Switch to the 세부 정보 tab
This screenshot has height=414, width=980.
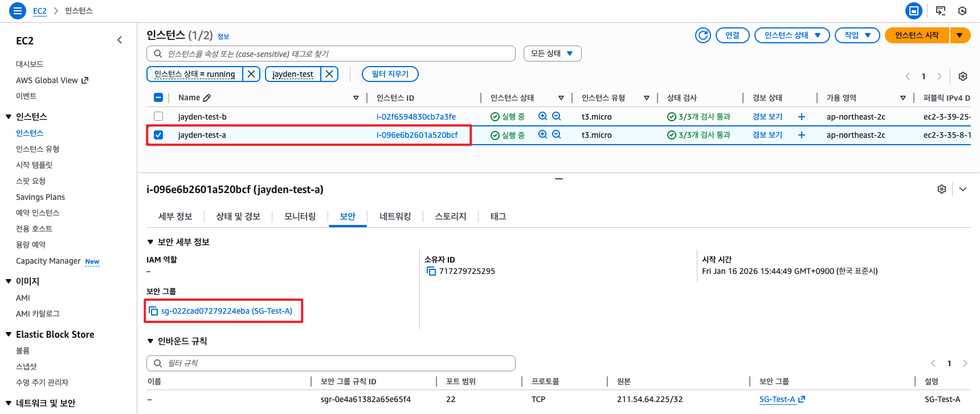(x=175, y=216)
